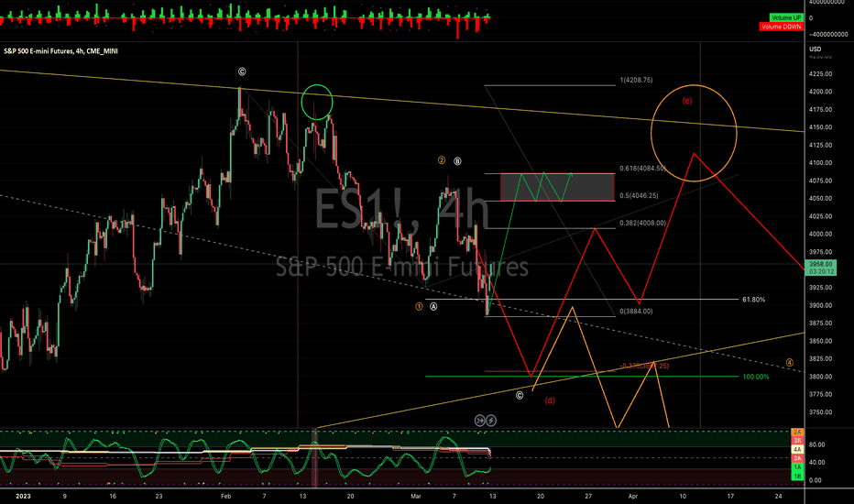The height and width of the screenshot is (504, 854).
Task: Select the red (e) wave label
Action: [687, 101]
